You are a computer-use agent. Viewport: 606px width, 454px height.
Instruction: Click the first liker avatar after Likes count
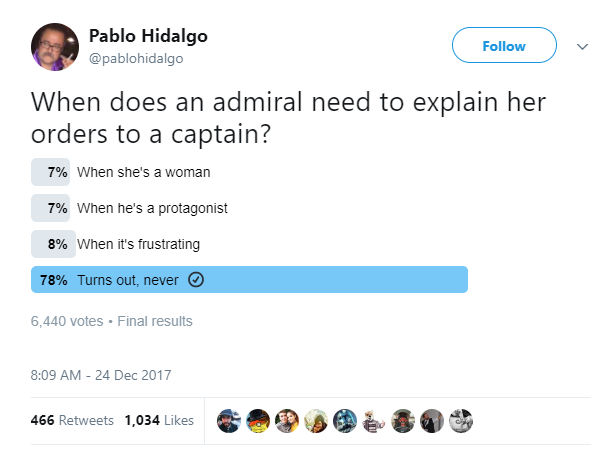pyautogui.click(x=229, y=421)
